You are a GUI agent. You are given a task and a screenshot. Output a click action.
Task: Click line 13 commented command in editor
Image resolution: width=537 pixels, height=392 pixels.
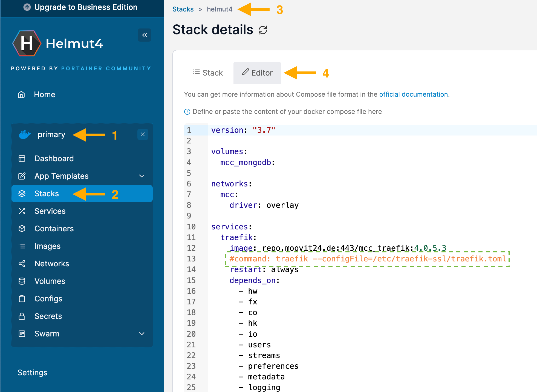368,259
